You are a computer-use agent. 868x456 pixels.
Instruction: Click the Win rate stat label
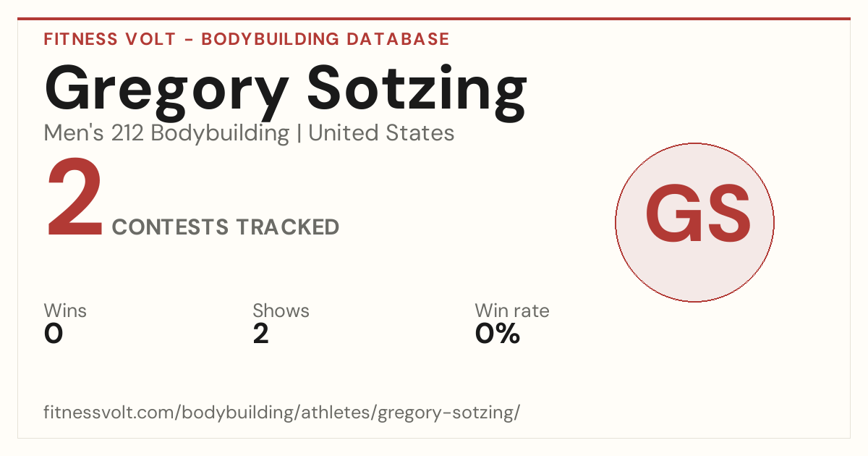pos(512,311)
